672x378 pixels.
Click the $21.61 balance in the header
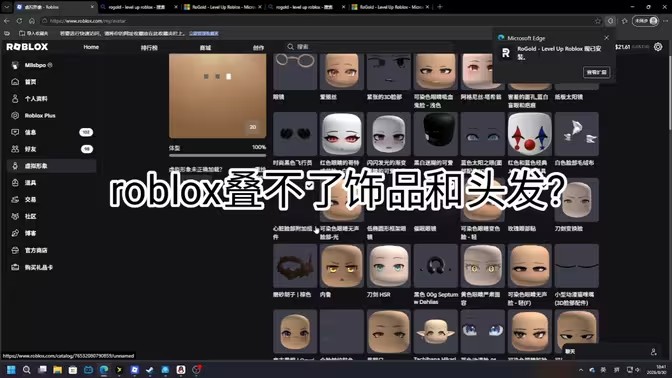click(x=622, y=47)
